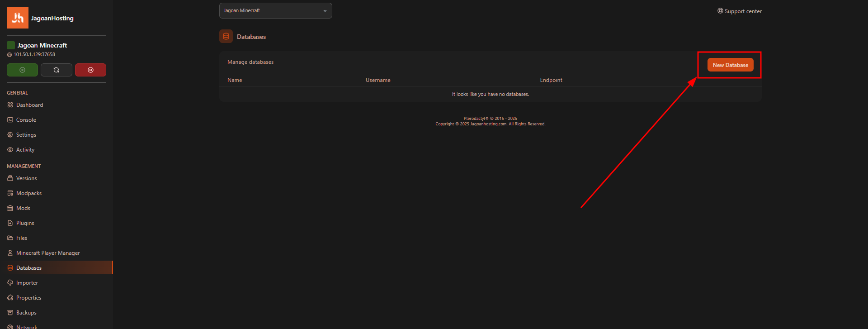Click the Databases cylinder icon in sidebar
The image size is (868, 329).
pos(10,268)
